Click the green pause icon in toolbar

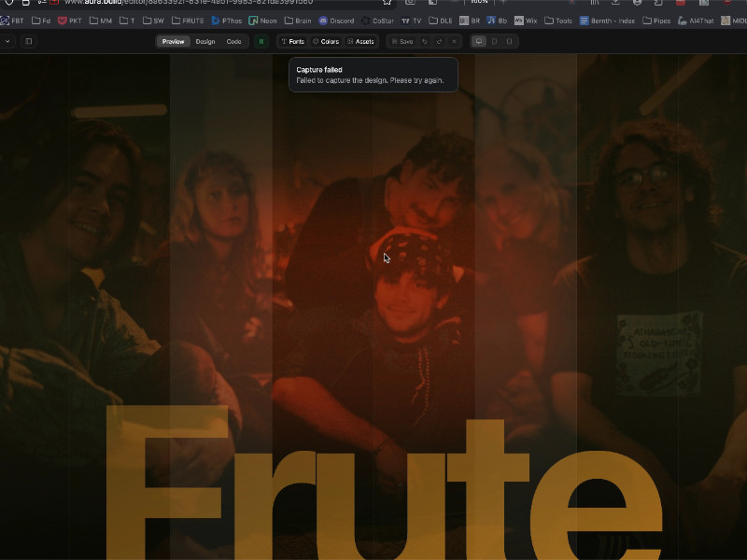point(261,41)
